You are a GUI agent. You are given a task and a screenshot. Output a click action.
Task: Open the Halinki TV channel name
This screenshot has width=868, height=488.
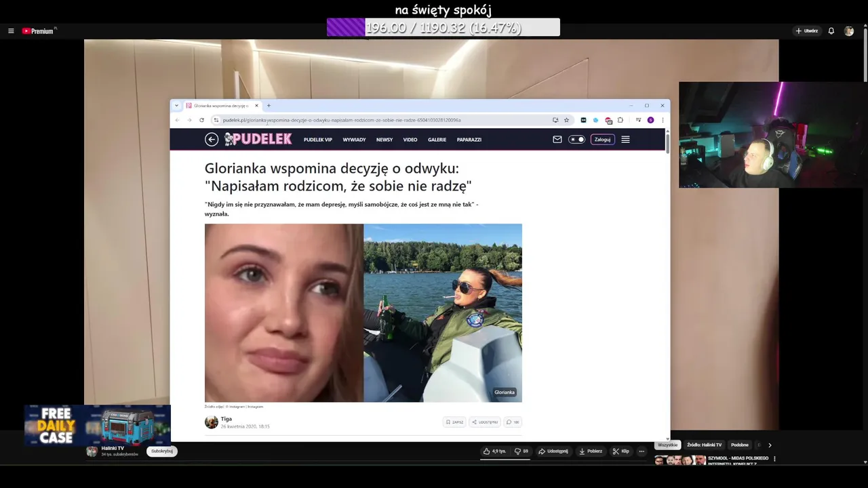[x=113, y=448]
